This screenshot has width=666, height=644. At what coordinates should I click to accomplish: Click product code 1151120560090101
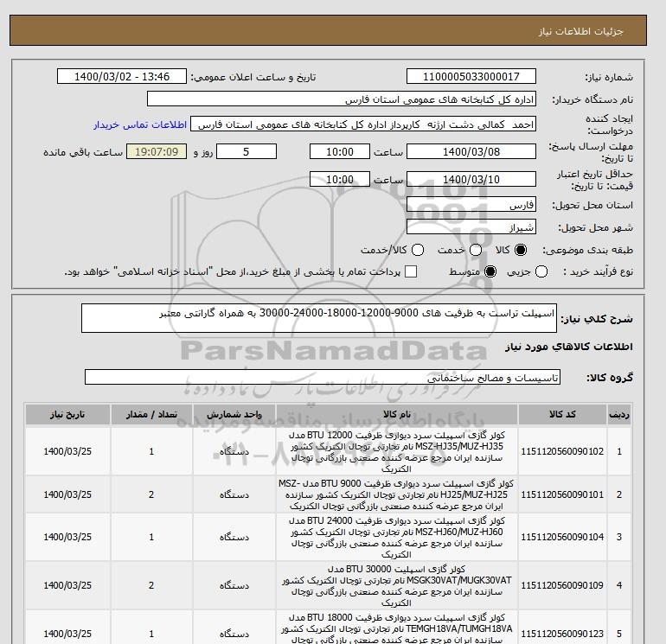click(562, 495)
